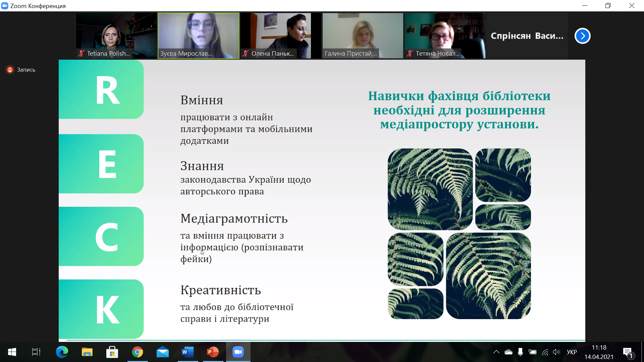This screenshot has width=644, height=362.
Task: Open Zoom from the taskbar
Action: click(238, 352)
